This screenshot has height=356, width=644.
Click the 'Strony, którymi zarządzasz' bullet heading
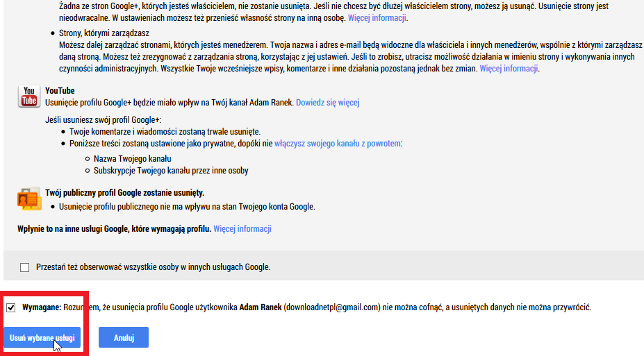104,33
